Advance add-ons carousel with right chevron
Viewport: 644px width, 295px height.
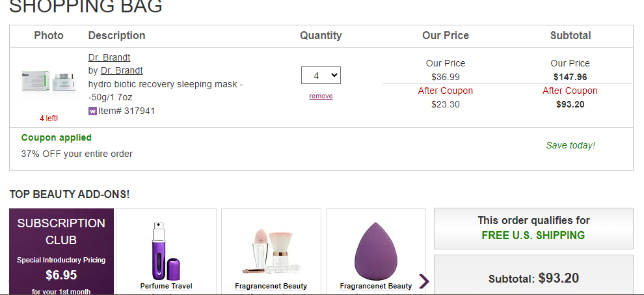424,281
